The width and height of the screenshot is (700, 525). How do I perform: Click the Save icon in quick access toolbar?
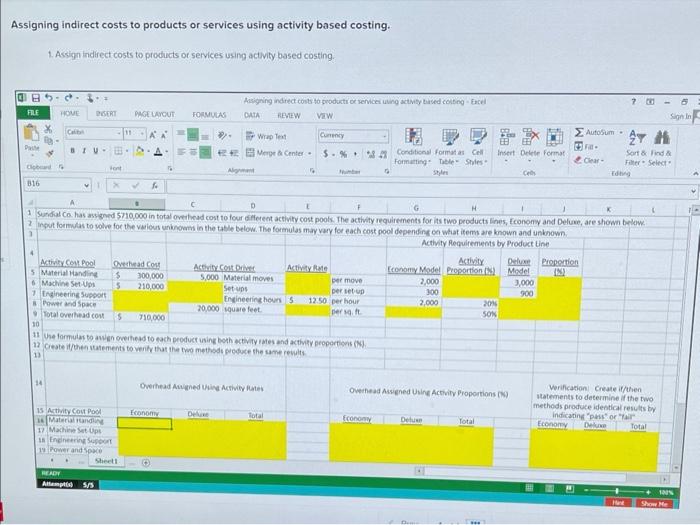click(36, 97)
